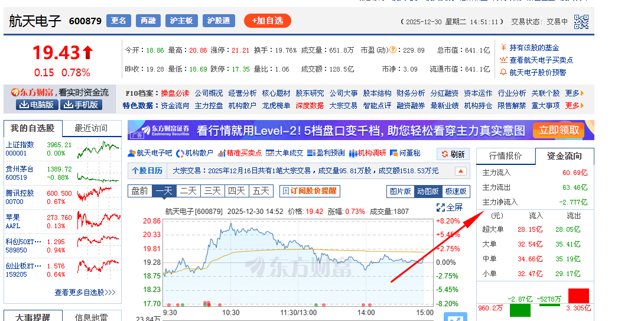This screenshot has width=644, height=321.
Task: Click the 苹果 AAPL mini chart
Action: click(x=99, y=220)
